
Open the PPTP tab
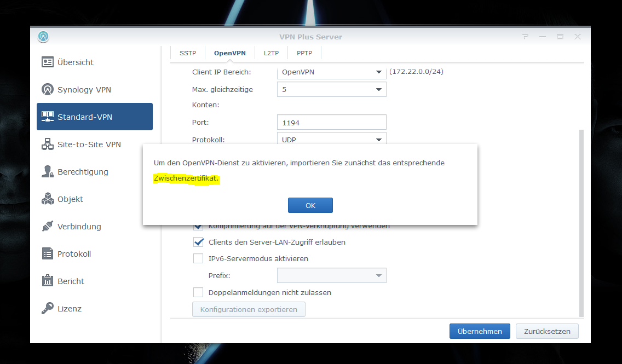[304, 53]
